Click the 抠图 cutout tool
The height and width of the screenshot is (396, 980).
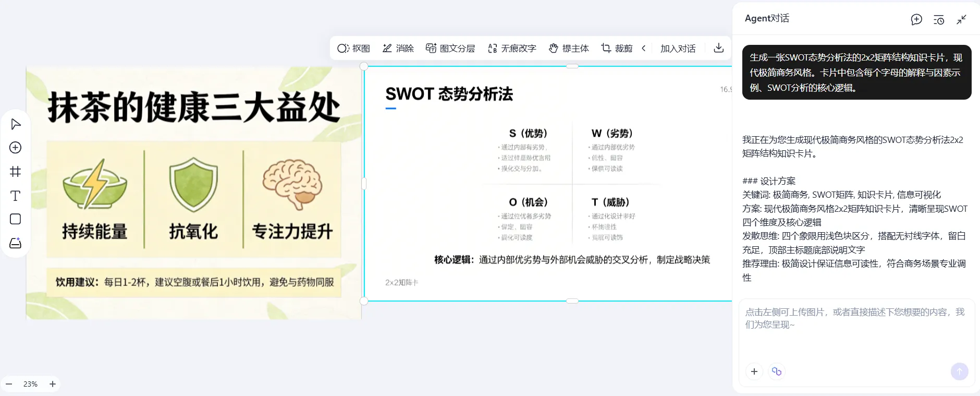[x=353, y=49]
